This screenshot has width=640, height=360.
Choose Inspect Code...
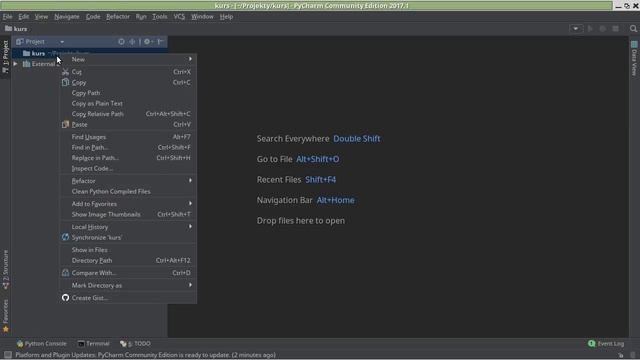coord(128,169)
